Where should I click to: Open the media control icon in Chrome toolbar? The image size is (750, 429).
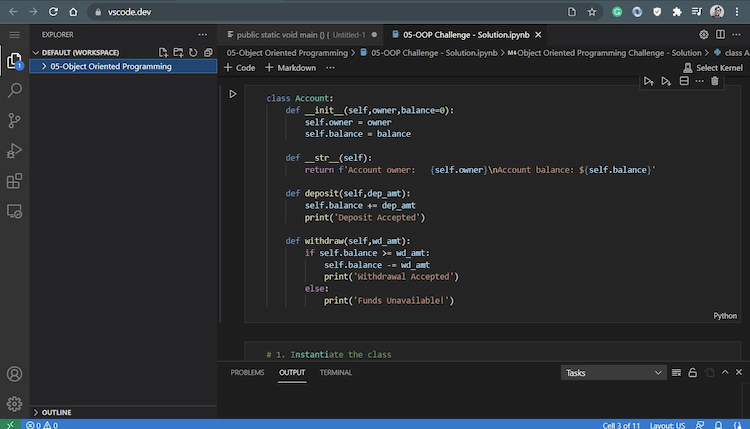(x=696, y=12)
